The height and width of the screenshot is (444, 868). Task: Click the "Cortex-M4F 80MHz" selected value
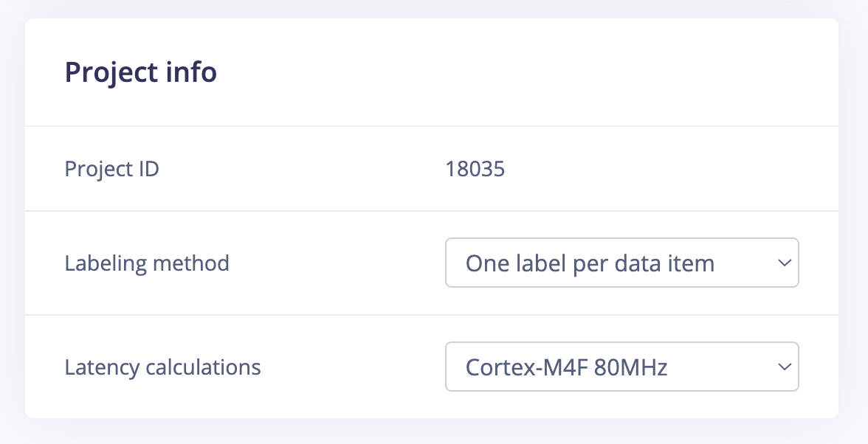tap(566, 367)
